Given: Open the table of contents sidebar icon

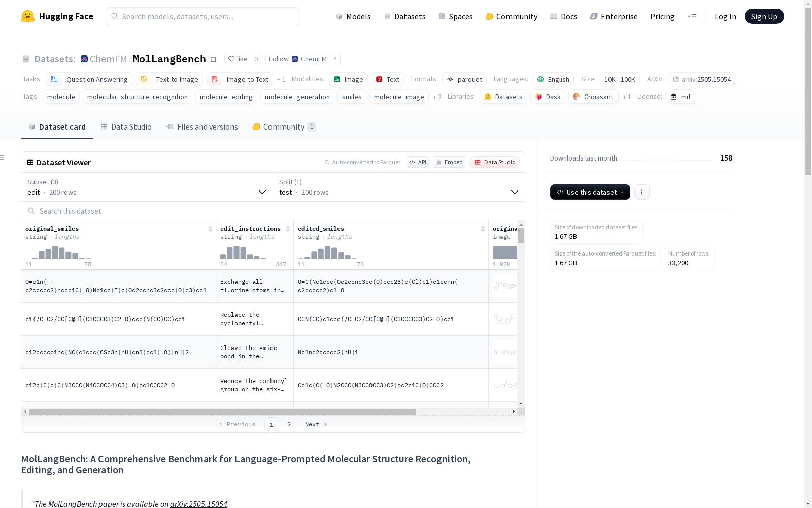Looking at the screenshot, I should (3, 157).
